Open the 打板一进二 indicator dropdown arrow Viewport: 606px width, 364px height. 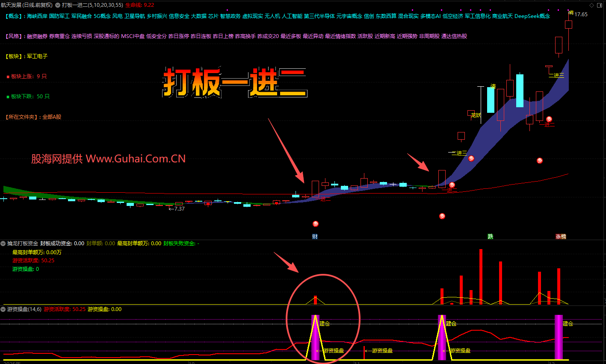[58, 5]
